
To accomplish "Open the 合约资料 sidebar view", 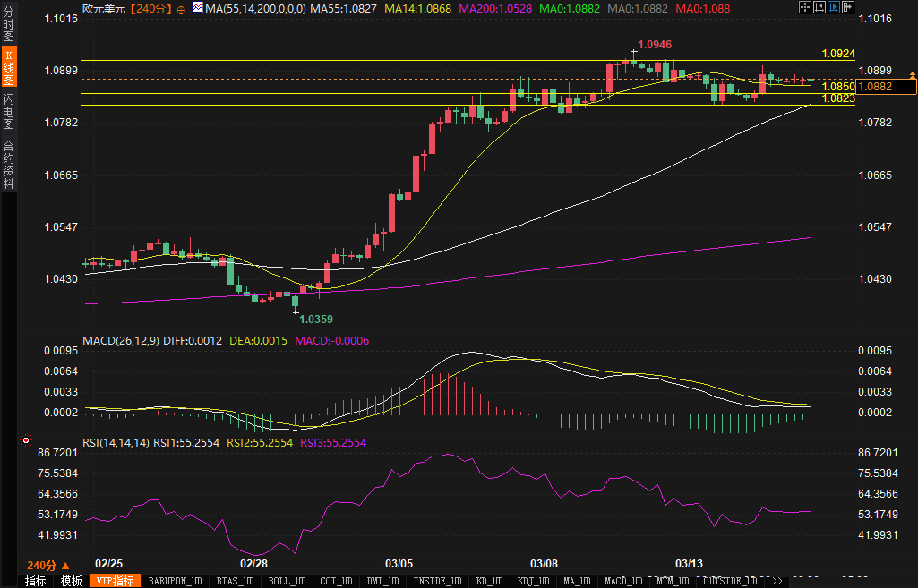I will (x=9, y=164).
